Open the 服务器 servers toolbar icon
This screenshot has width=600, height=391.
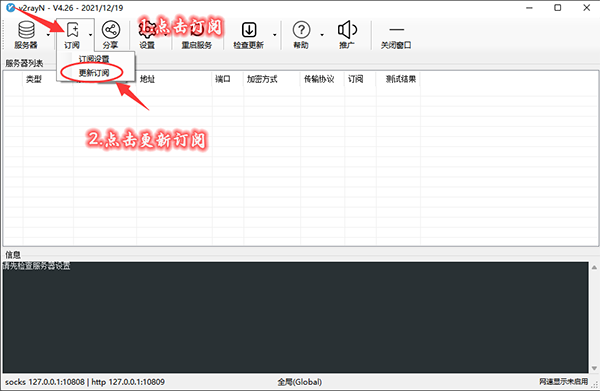pos(26,30)
